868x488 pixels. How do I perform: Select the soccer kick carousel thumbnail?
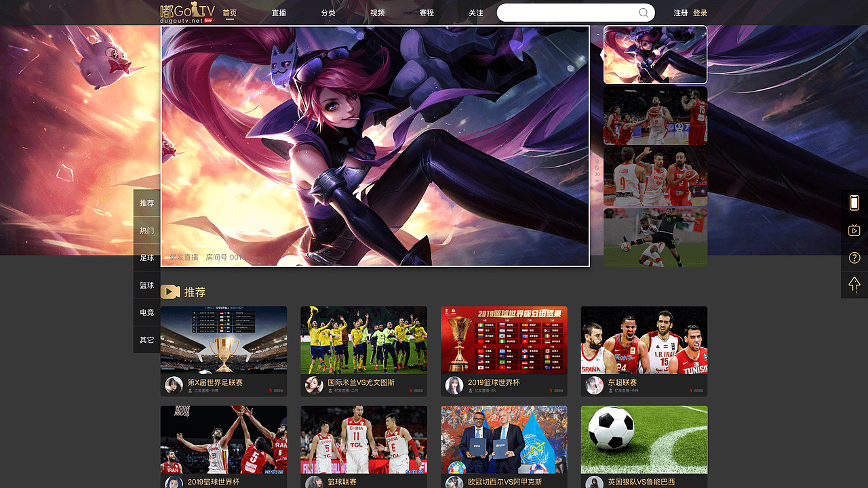pos(655,237)
